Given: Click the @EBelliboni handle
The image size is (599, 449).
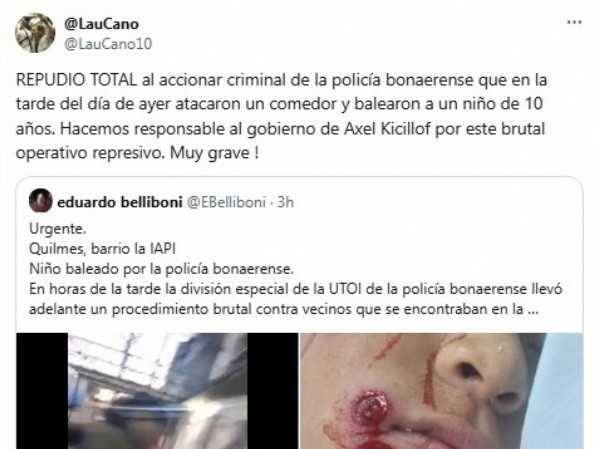Looking at the screenshot, I should click(x=226, y=202).
